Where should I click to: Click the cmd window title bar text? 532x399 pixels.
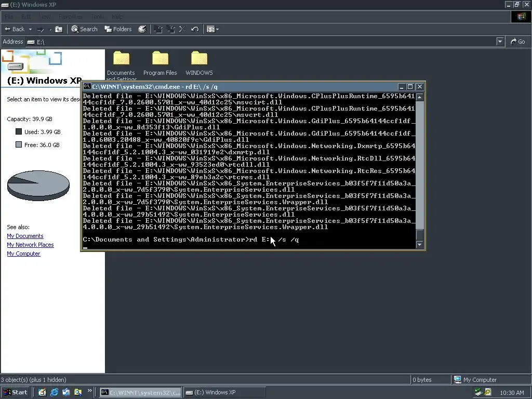tap(155, 87)
